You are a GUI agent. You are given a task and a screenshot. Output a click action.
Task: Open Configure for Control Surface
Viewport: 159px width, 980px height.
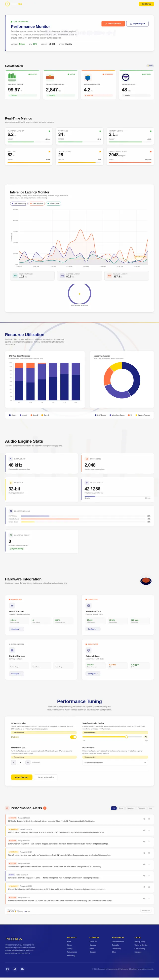(x=16, y=673)
